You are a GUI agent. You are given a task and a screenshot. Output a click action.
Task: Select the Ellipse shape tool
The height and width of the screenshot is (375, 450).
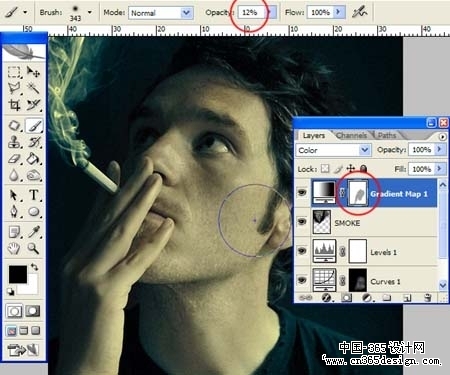pos(34,211)
